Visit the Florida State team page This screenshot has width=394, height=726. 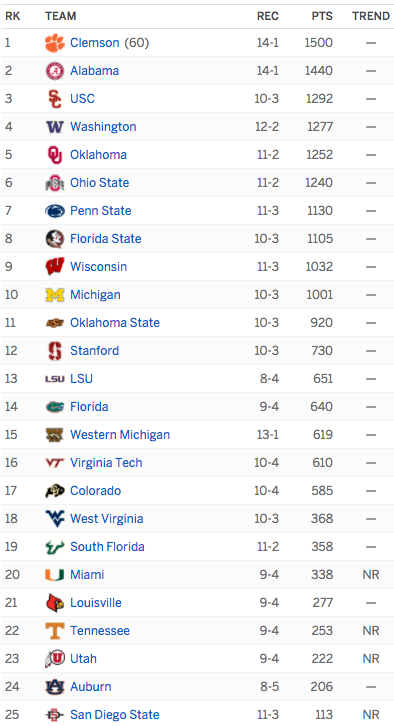[106, 238]
